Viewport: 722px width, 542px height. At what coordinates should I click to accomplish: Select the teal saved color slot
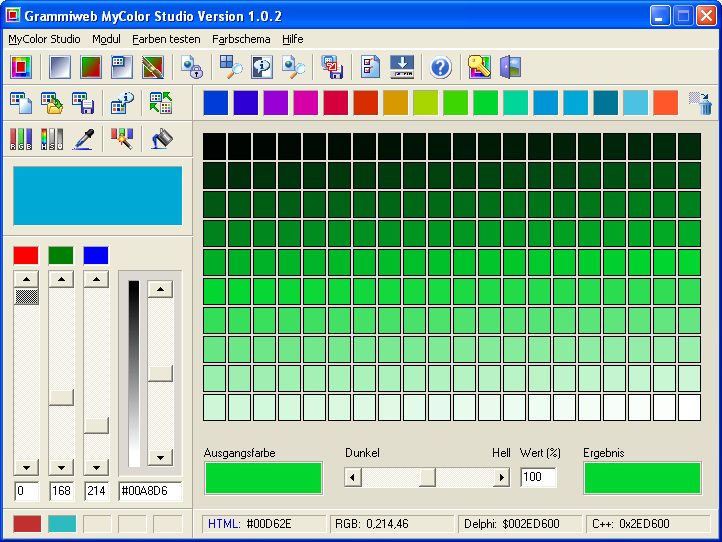62,524
